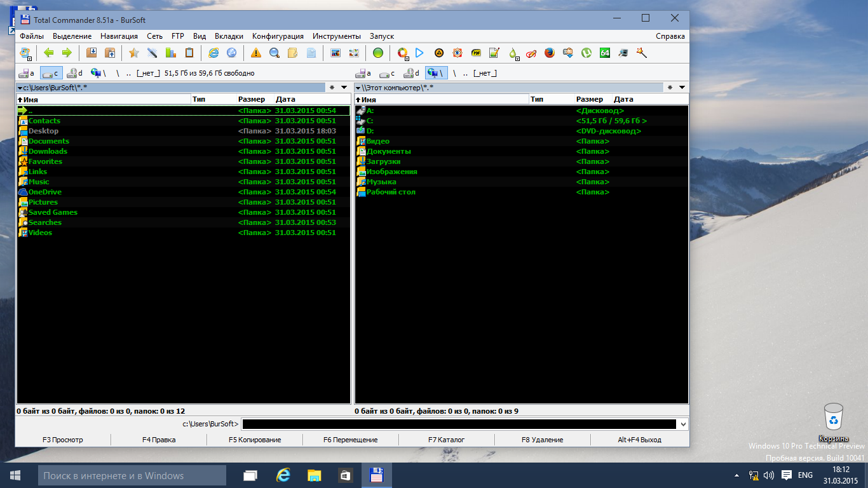Click the green bar chart toolbar icon
The image size is (868, 488).
[x=171, y=53]
